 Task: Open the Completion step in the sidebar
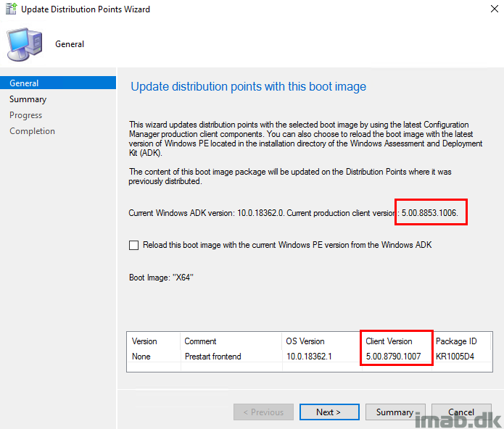[x=32, y=131]
